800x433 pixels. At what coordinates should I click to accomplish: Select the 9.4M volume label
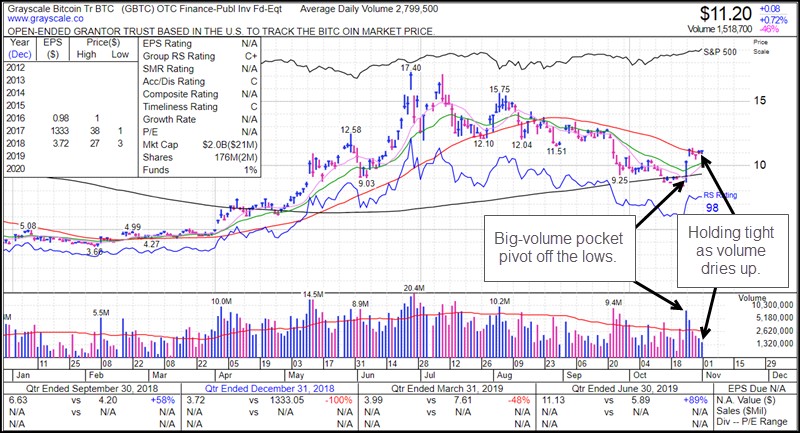click(613, 302)
